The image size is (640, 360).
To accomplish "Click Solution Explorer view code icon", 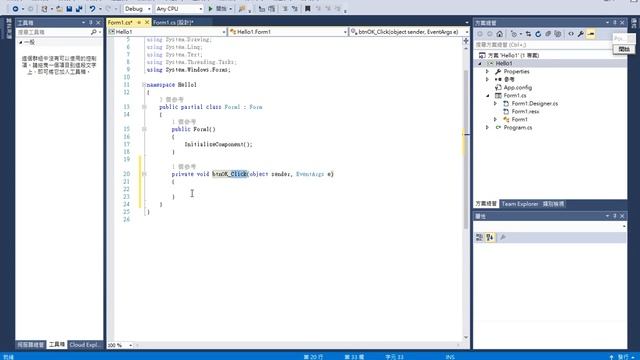I will pos(571,34).
